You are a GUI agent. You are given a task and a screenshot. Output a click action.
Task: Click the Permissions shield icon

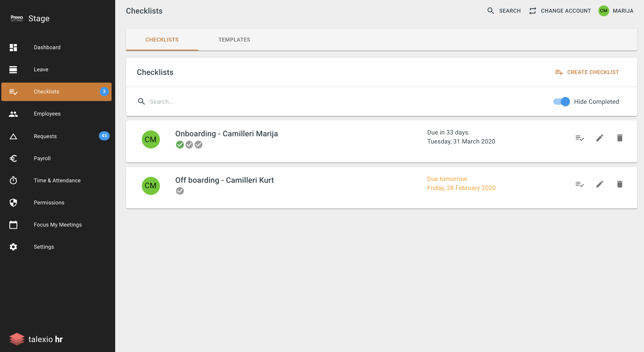(x=13, y=203)
